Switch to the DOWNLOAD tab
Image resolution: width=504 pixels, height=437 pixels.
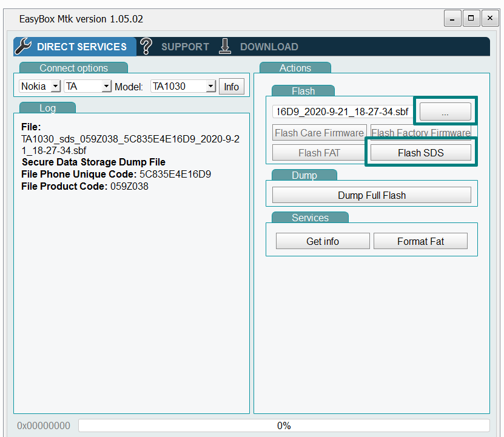(x=269, y=47)
